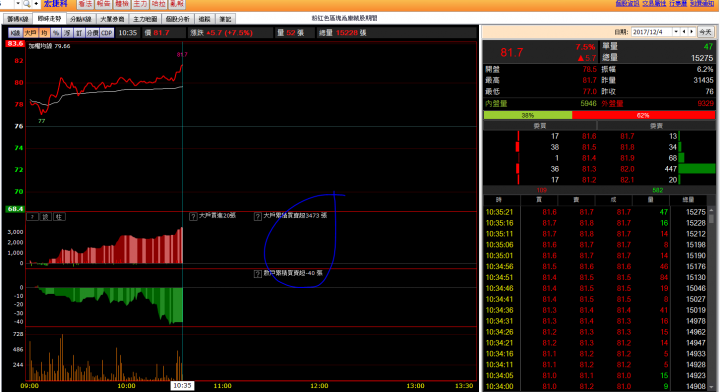
Task: Click the 82.0 ask price with 447 volume
Action: click(x=627, y=169)
